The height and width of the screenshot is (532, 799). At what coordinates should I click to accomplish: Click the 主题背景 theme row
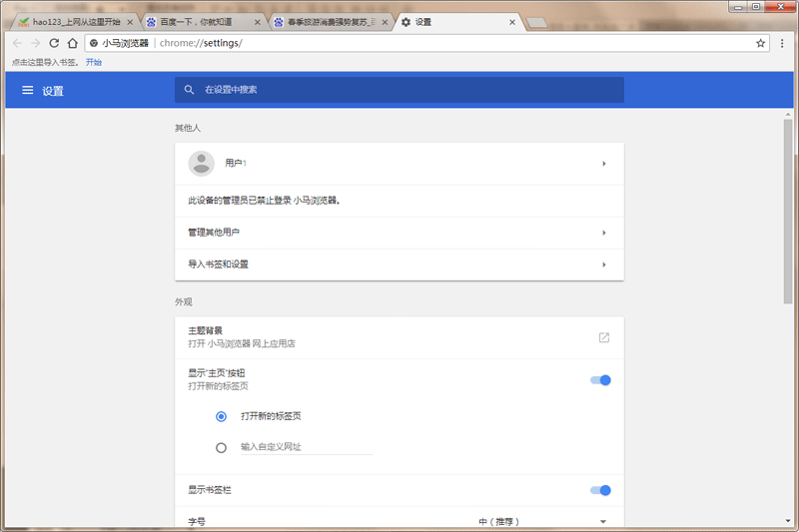point(399,337)
